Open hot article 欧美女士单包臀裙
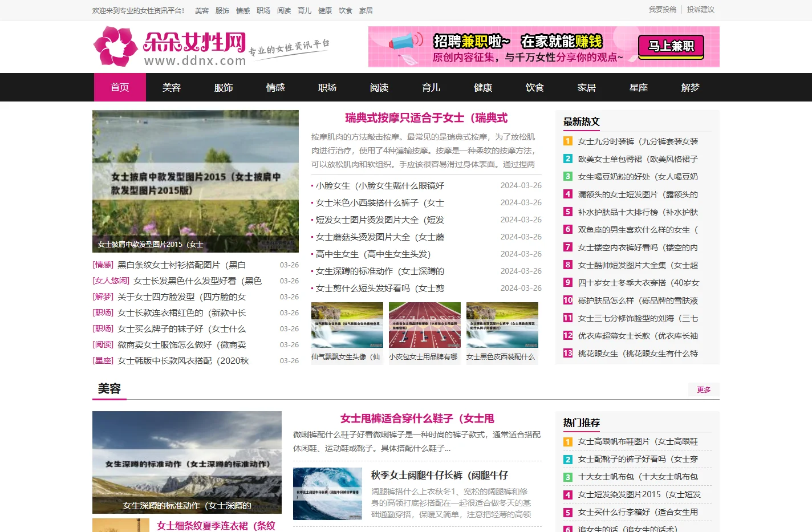 coord(638,159)
